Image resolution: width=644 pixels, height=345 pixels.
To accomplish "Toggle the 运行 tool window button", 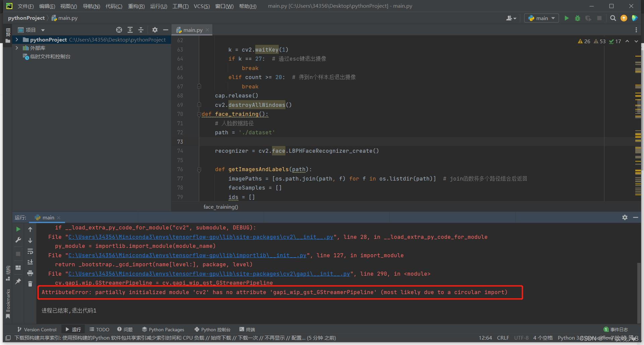I will click(73, 329).
